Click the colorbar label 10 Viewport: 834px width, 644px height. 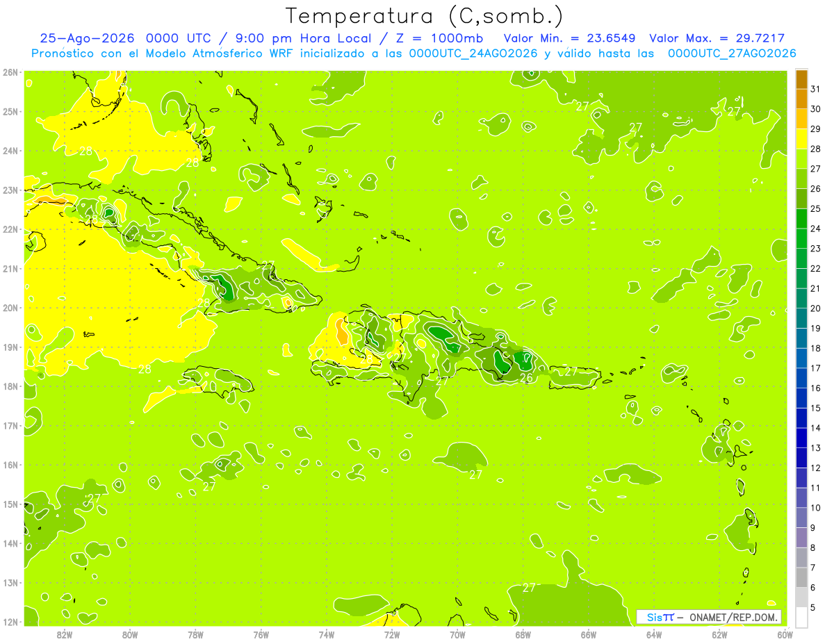pos(815,508)
